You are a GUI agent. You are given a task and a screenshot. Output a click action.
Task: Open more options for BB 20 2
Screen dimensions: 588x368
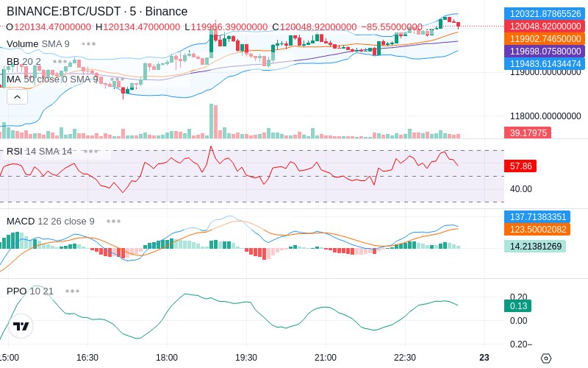pos(60,62)
